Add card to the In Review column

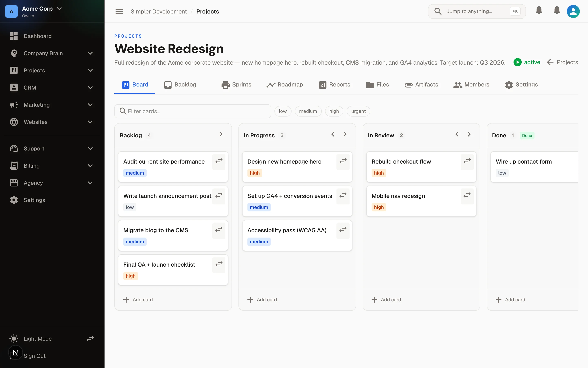386,300
